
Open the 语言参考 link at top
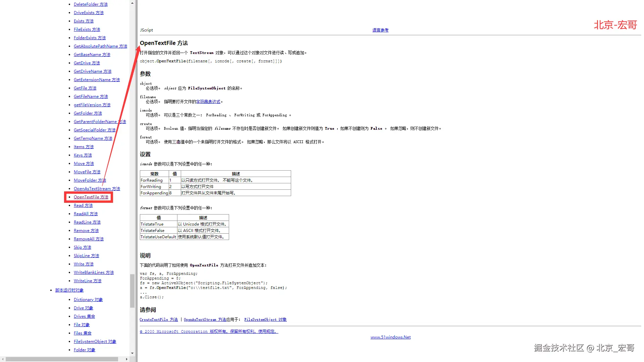[380, 30]
